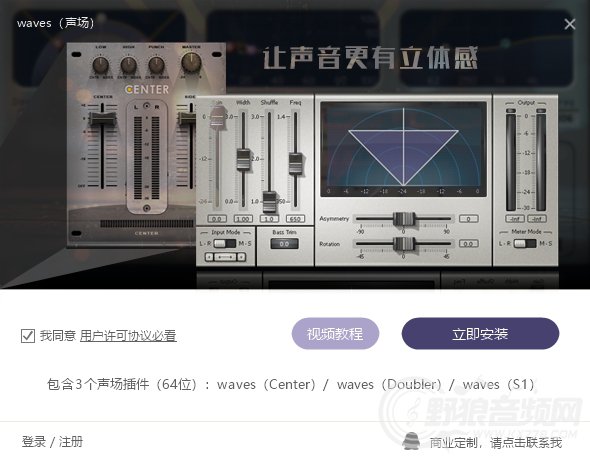Toggle the Input Mode L-R/M-S switch

pyautogui.click(x=225, y=243)
